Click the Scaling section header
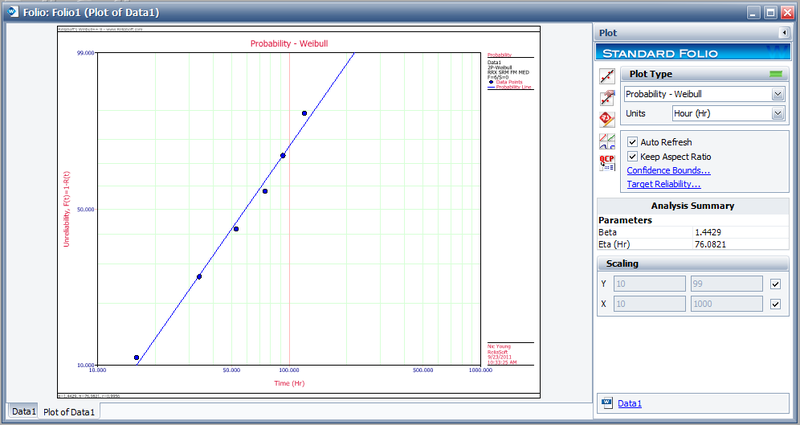This screenshot has height=425, width=800. coord(693,264)
